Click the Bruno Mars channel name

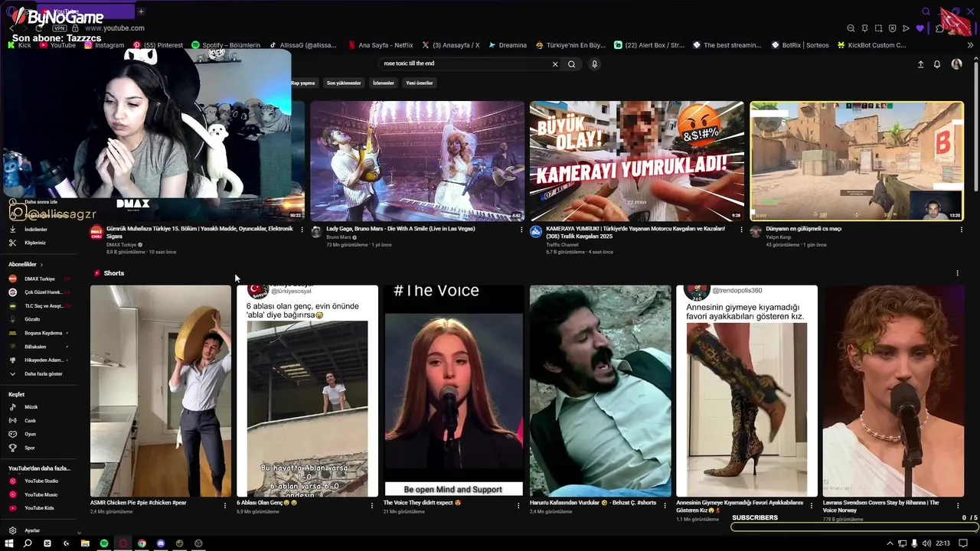338,237
